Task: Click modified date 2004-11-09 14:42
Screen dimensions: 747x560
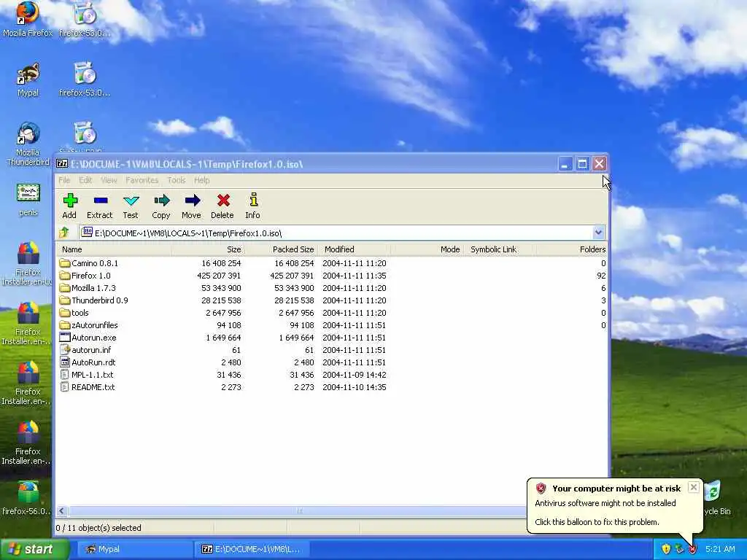Action: pyautogui.click(x=354, y=375)
